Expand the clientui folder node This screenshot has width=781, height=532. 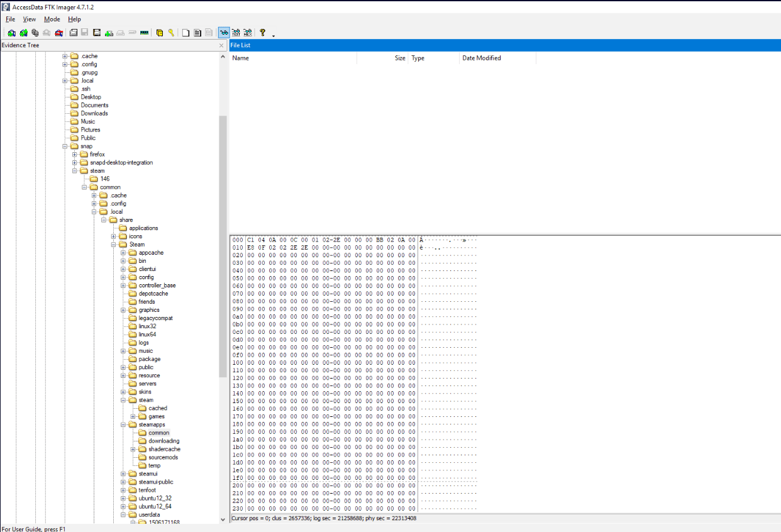(123, 269)
